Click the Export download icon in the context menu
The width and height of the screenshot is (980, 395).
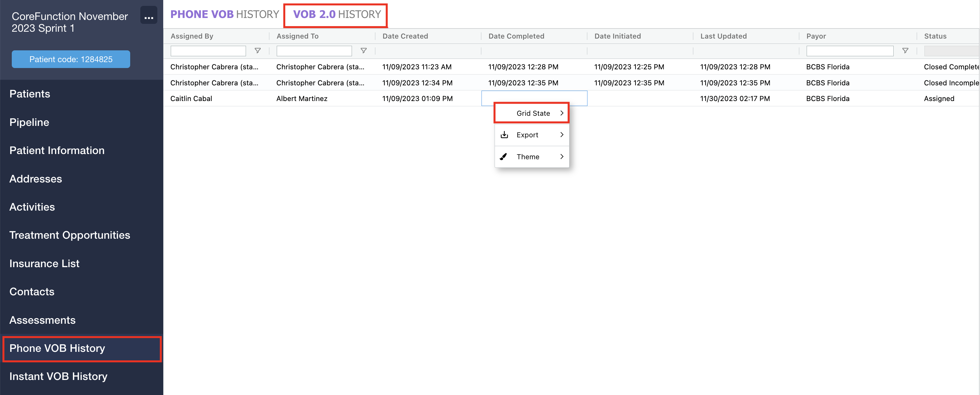pyautogui.click(x=504, y=135)
